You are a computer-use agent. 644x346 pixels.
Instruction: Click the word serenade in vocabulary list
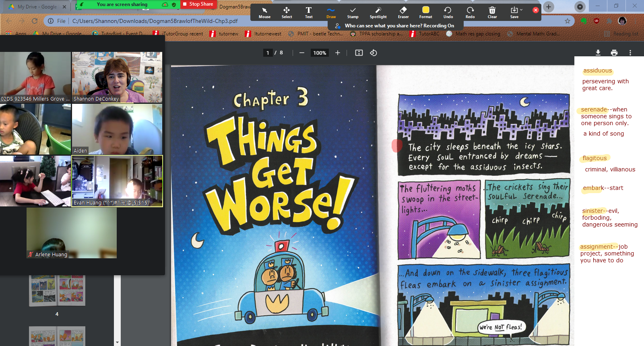point(594,109)
